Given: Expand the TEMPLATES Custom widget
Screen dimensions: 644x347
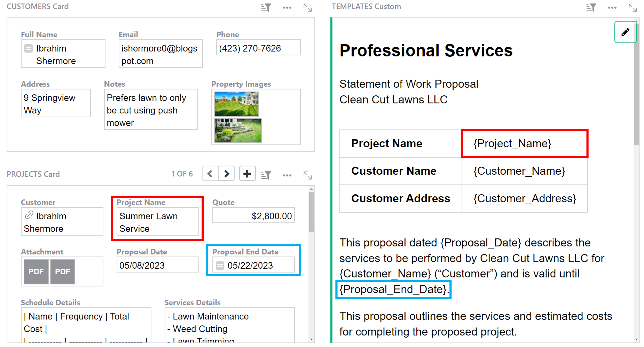Looking at the screenshot, I should click(633, 7).
